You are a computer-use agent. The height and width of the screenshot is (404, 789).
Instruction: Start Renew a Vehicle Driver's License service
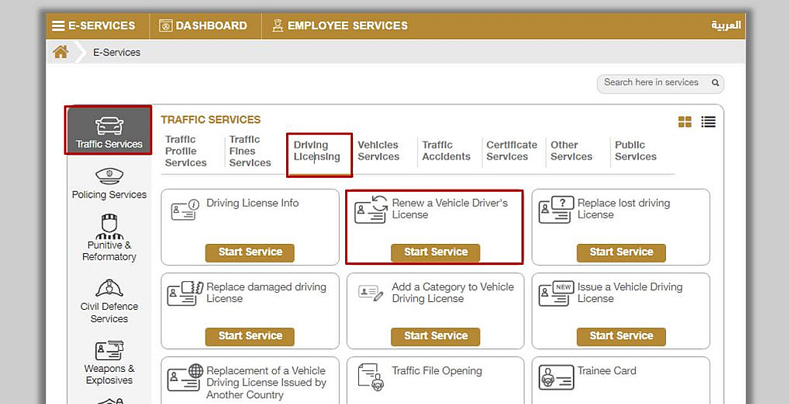point(435,252)
